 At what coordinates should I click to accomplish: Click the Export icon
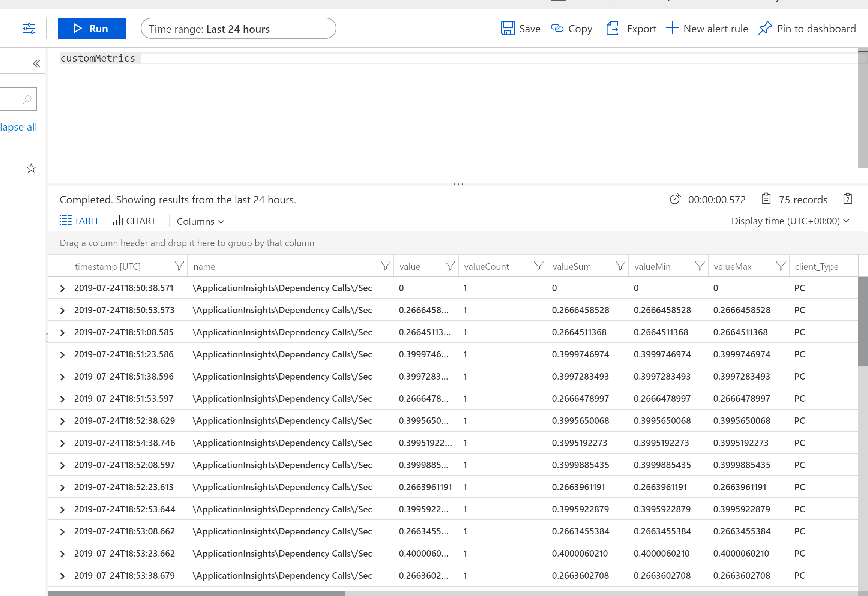click(612, 29)
